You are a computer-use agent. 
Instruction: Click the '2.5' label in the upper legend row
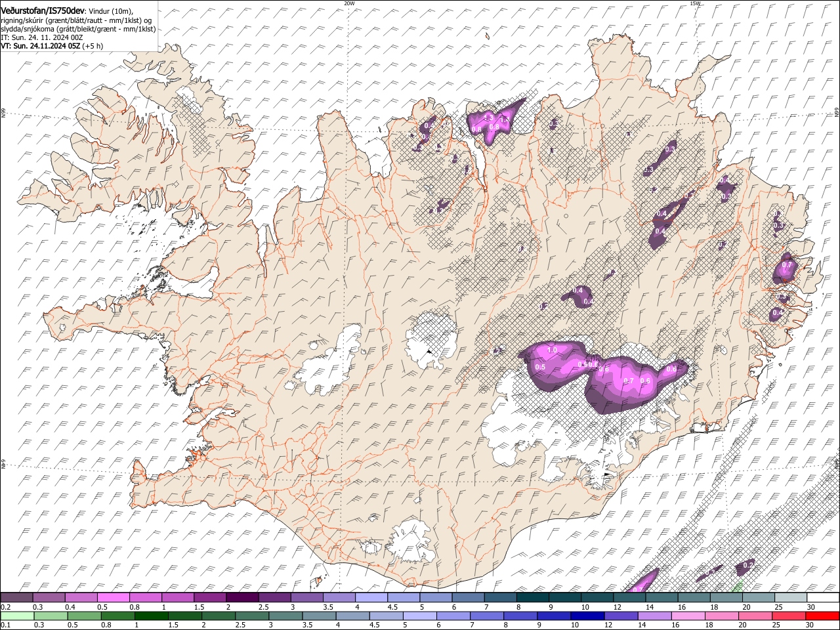(x=263, y=607)
